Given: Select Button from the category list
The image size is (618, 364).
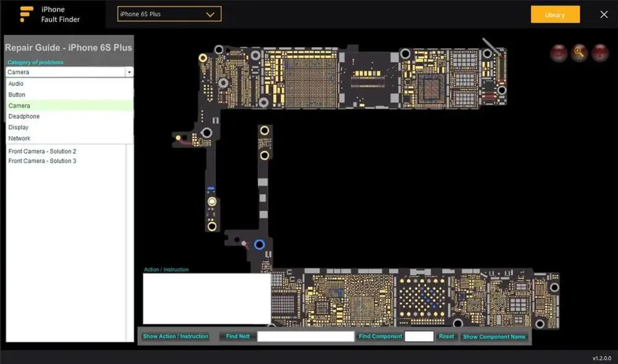Looking at the screenshot, I should (x=17, y=95).
